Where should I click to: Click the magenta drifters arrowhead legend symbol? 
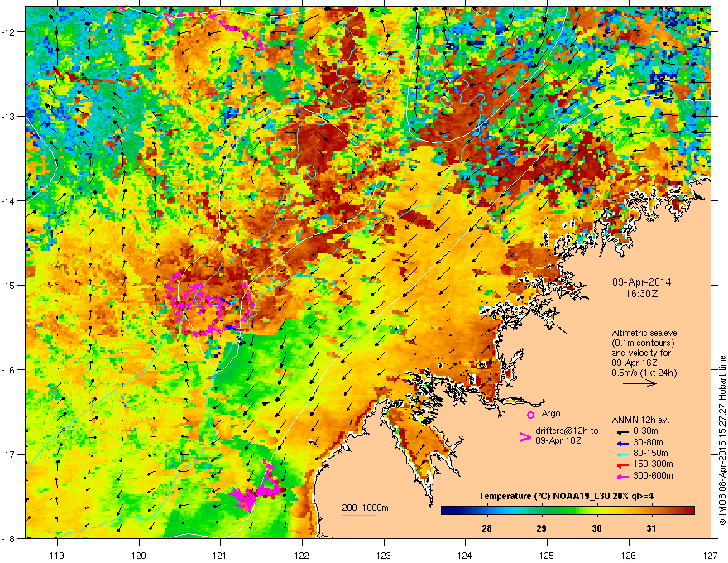pyautogui.click(x=524, y=437)
